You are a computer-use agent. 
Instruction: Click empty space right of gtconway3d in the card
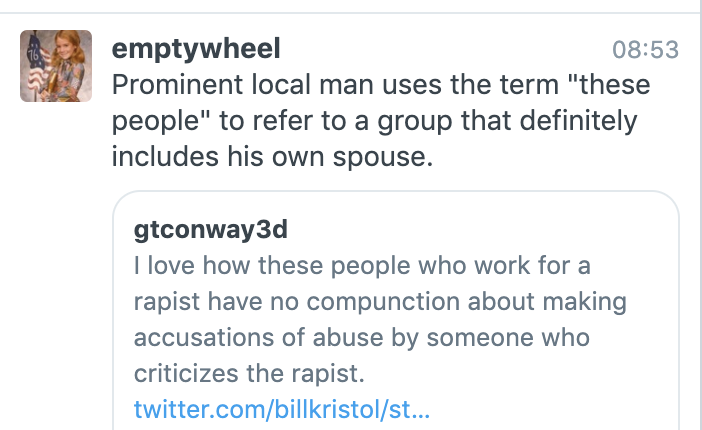tap(480, 230)
